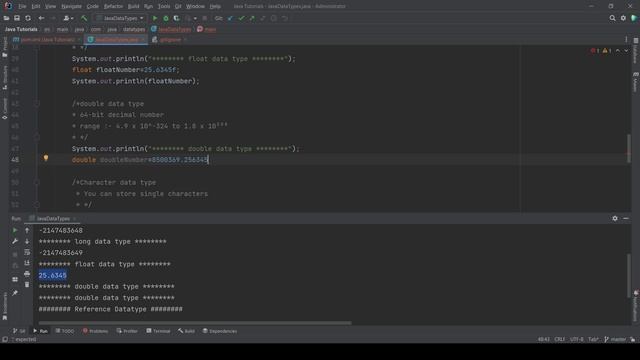The image size is (640, 360).
Task: Collapse the Character data type comment fold
Action: [x=37, y=182]
